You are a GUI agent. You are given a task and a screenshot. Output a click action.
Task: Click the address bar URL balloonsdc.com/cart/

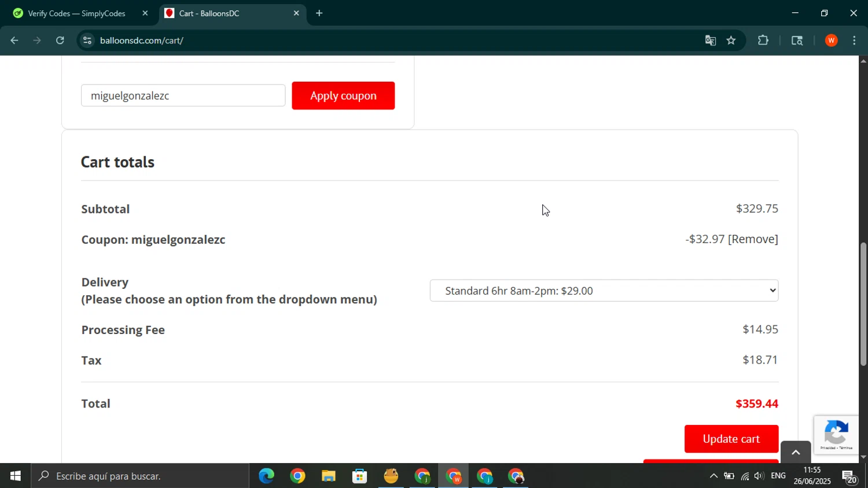click(x=142, y=41)
